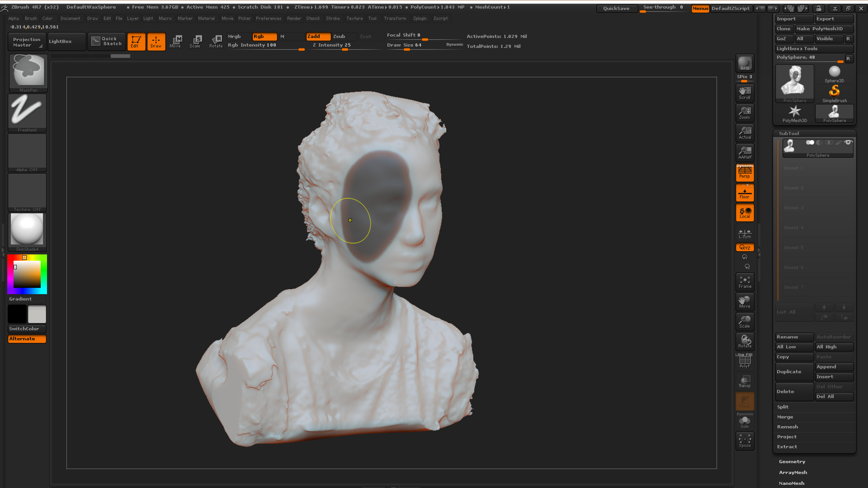This screenshot has width=868, height=488.
Task: Open the MaskPen brush picker
Action: [x=28, y=73]
